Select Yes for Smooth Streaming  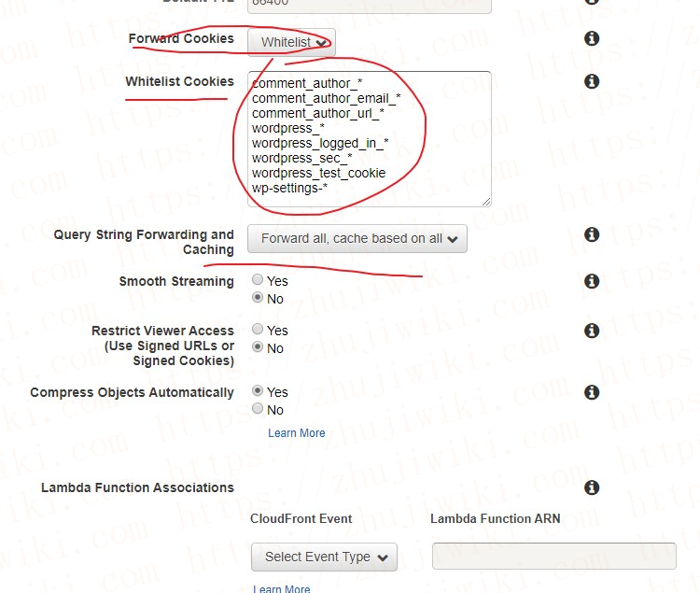point(258,279)
